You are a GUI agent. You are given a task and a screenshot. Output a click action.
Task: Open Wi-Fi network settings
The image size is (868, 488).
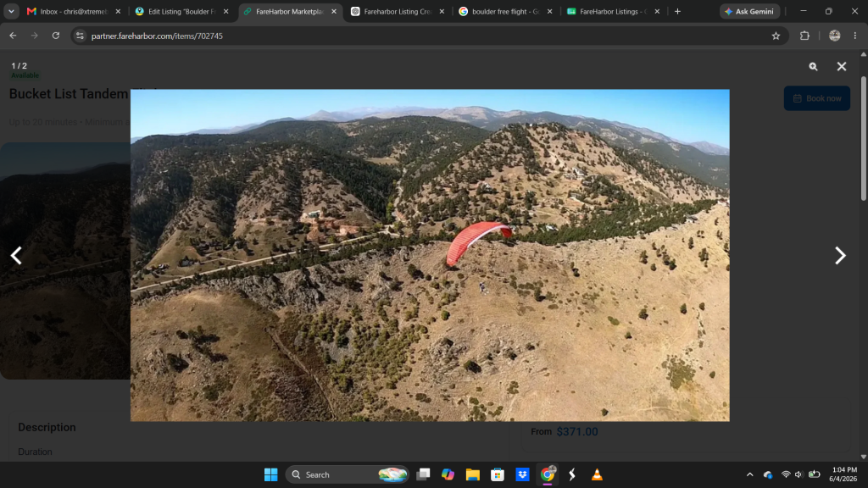[786, 474]
